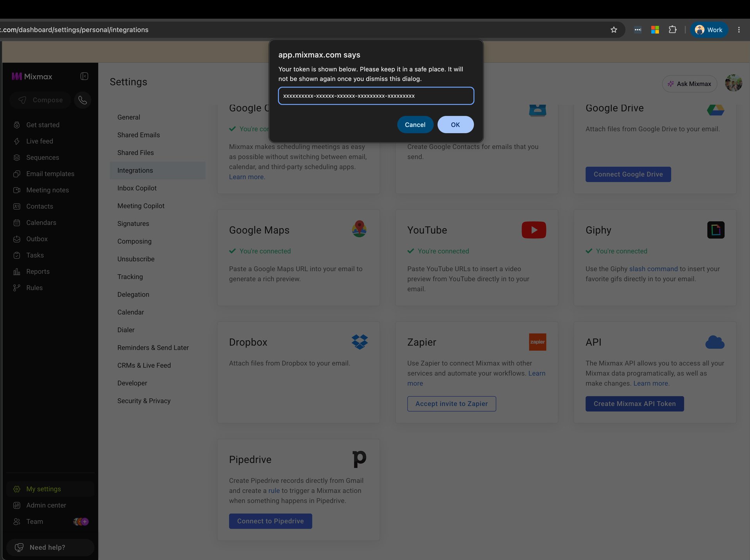
Task: Click the Outbox sidebar icon
Action: click(x=17, y=239)
